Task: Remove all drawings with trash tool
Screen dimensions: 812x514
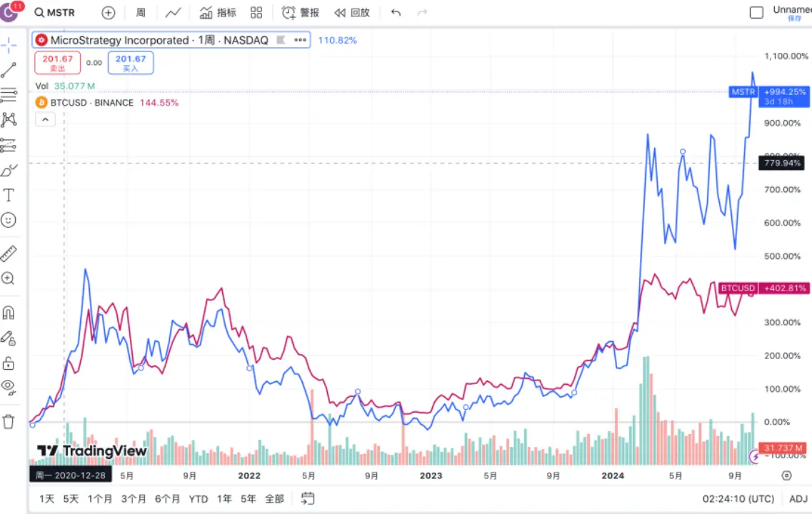Action: click(x=9, y=421)
